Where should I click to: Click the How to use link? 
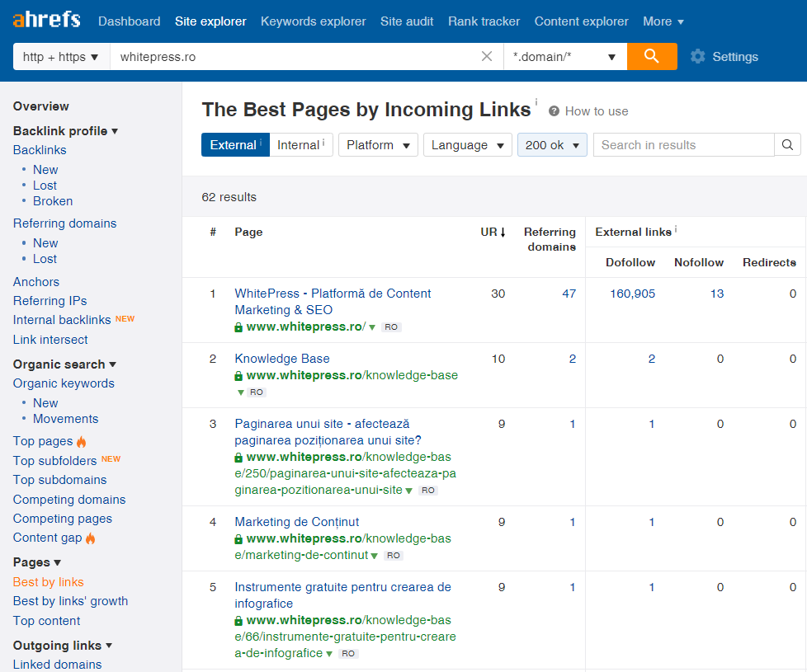tap(597, 111)
